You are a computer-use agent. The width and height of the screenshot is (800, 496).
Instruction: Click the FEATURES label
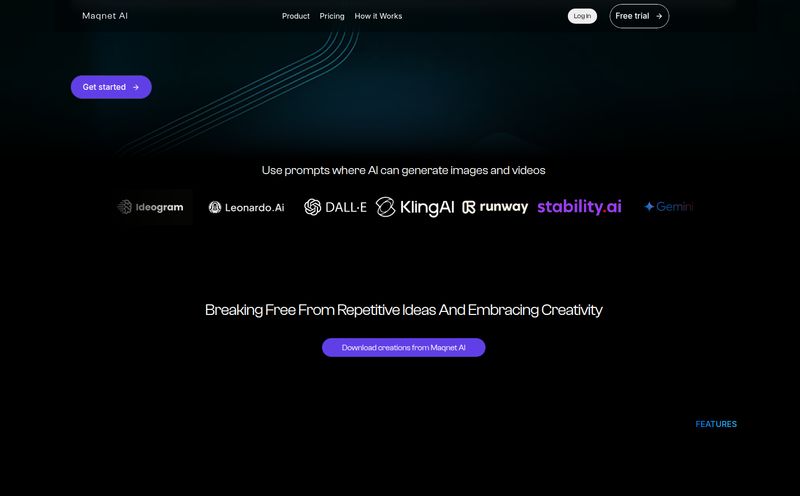tap(716, 424)
